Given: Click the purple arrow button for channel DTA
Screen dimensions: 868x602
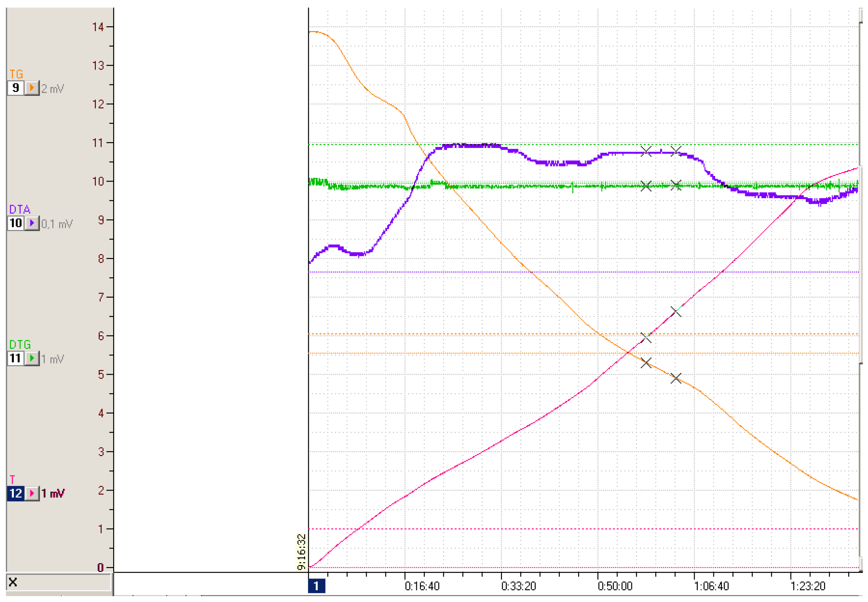Looking at the screenshot, I should coord(32,223).
